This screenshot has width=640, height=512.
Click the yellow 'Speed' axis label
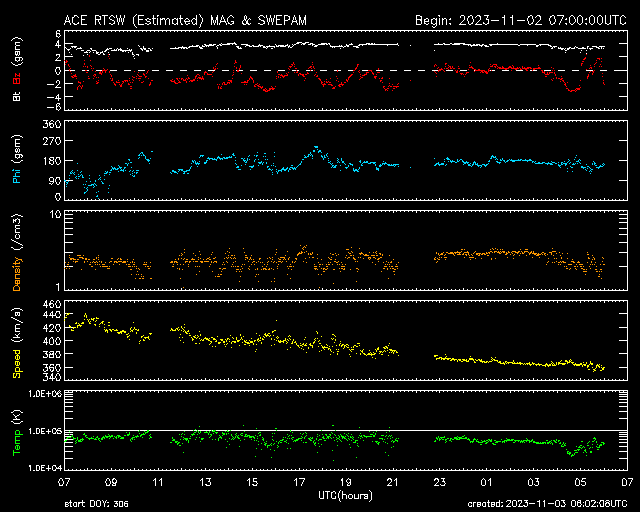tap(17, 363)
